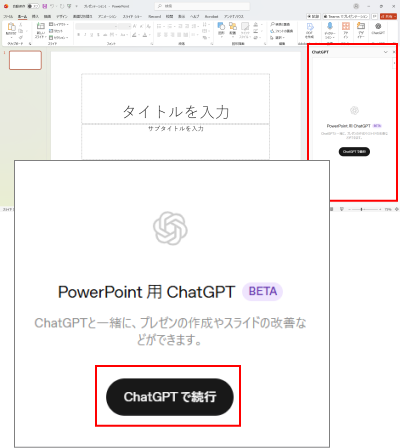
Task: Click the enlarged "ChatGPT で続行" button
Action: pyautogui.click(x=170, y=397)
